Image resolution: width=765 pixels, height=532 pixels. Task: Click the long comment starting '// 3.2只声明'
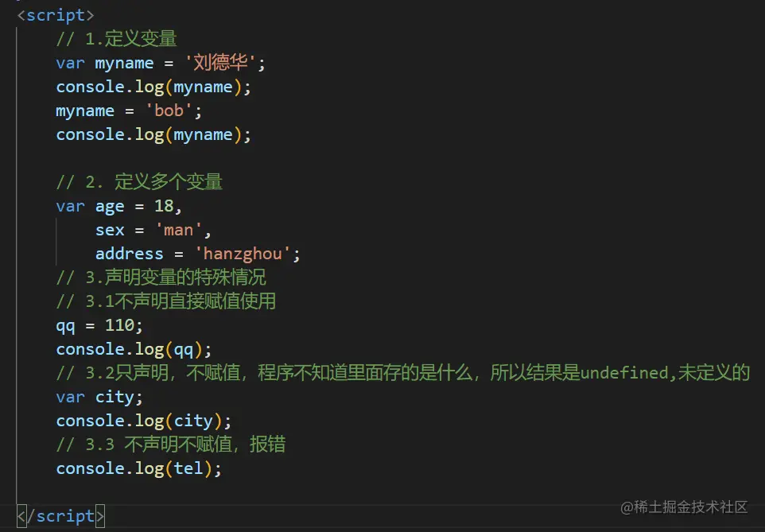(x=403, y=373)
